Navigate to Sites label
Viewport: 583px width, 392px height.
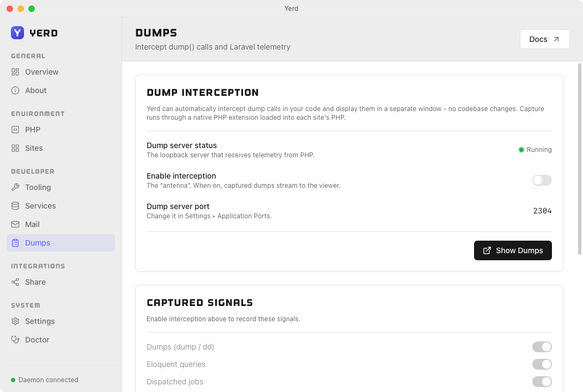pyautogui.click(x=34, y=148)
